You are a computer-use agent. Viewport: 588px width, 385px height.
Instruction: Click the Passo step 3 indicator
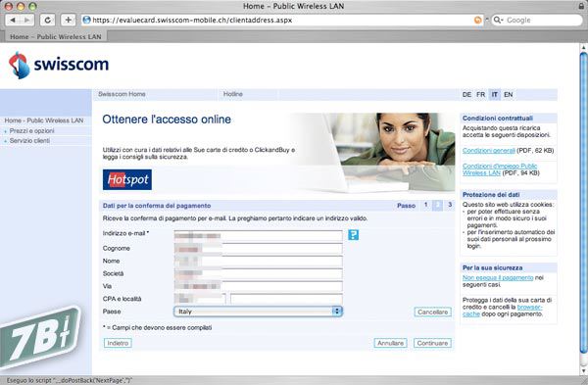click(x=450, y=205)
